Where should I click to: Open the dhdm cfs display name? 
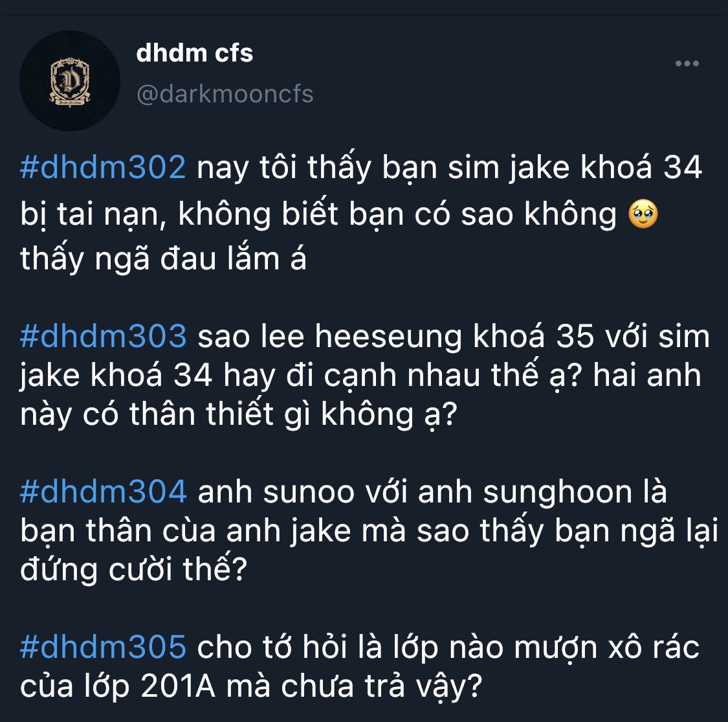click(x=195, y=53)
